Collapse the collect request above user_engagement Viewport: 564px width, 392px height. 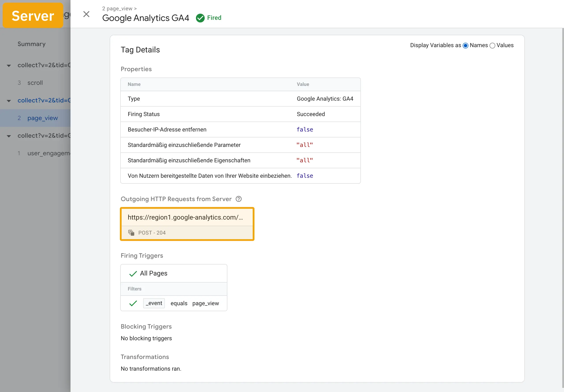pyautogui.click(x=9, y=136)
